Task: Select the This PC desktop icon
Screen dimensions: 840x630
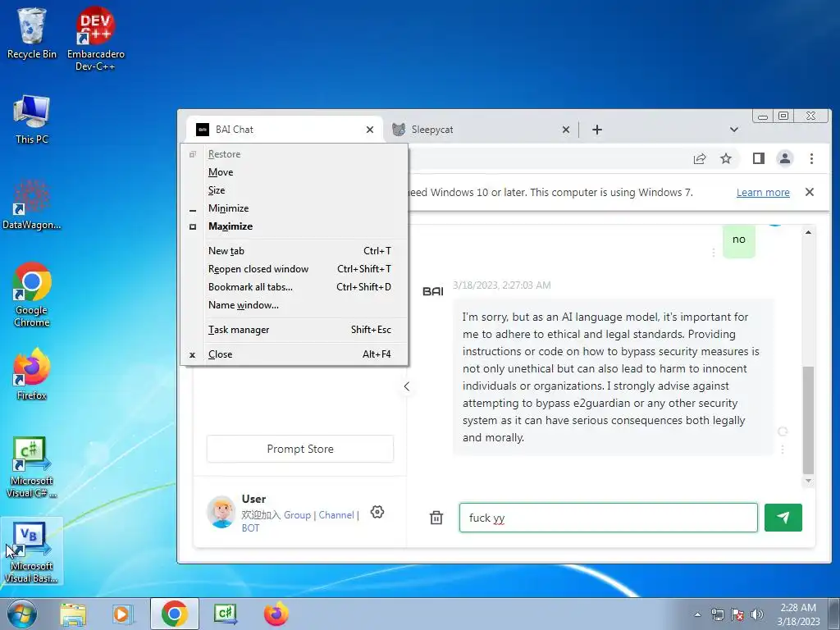Action: point(32,119)
